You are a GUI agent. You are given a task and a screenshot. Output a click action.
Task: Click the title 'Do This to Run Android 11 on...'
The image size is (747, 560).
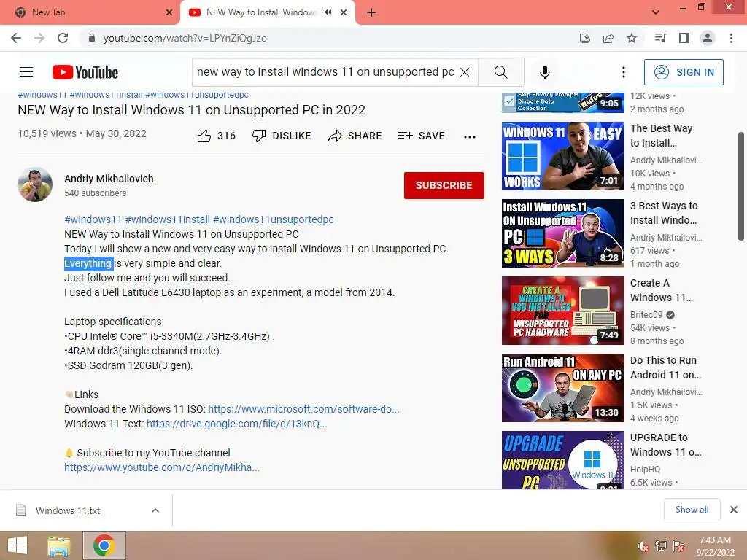click(665, 367)
